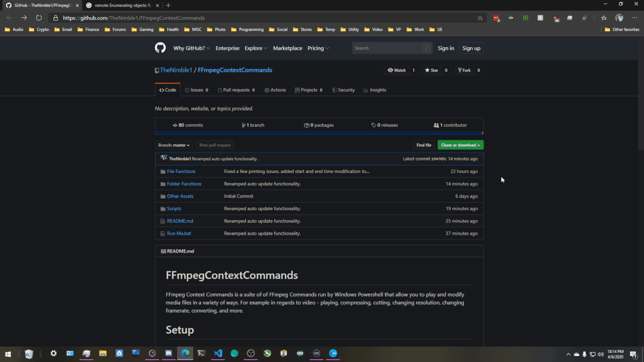This screenshot has width=644, height=362.
Task: Open PowerShell terminal in taskbar
Action: click(x=201, y=353)
